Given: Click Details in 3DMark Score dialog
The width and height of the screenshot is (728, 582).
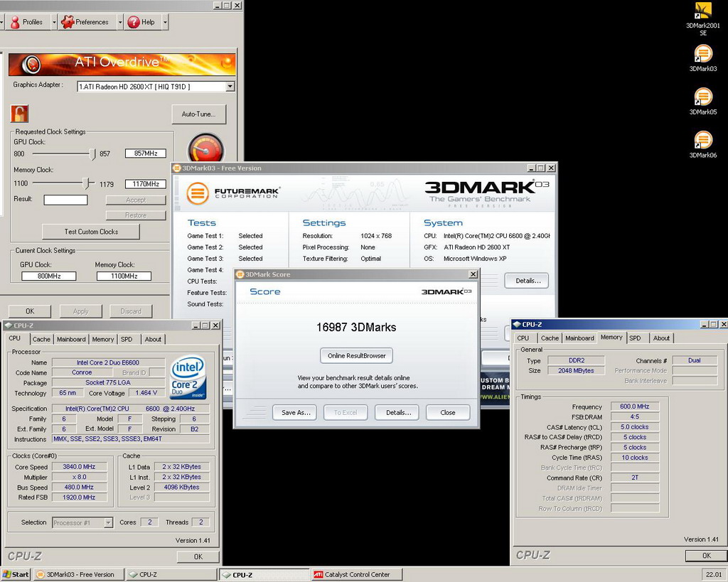Looking at the screenshot, I should 398,412.
